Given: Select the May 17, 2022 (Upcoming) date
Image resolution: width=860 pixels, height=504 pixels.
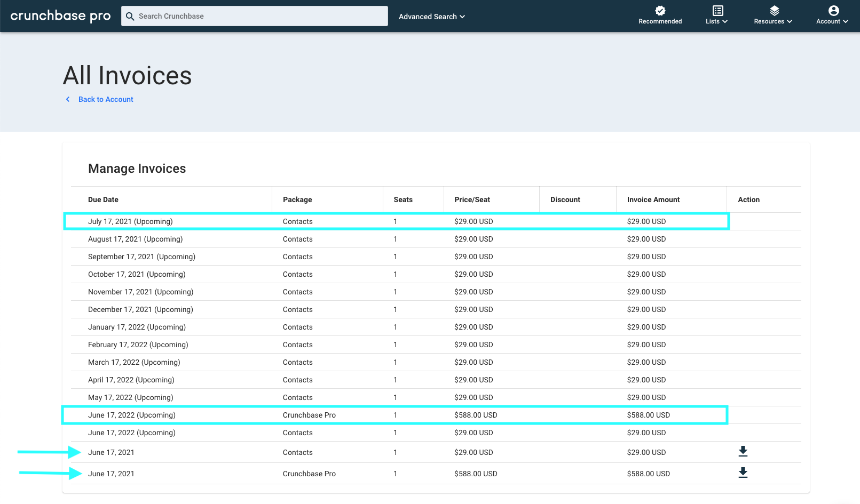Looking at the screenshot, I should (131, 397).
